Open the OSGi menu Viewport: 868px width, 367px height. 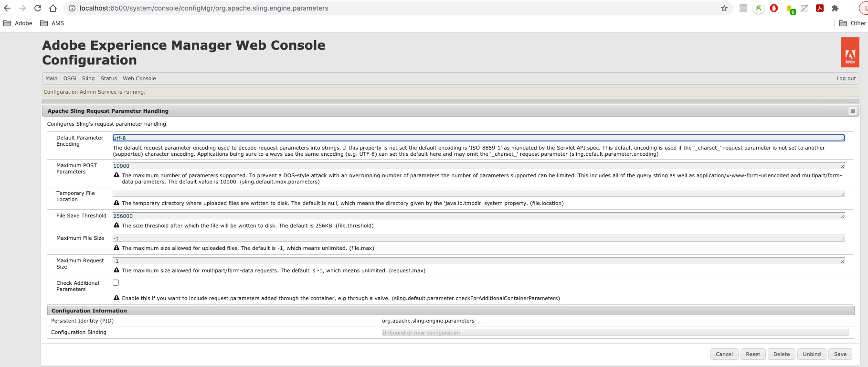click(70, 78)
